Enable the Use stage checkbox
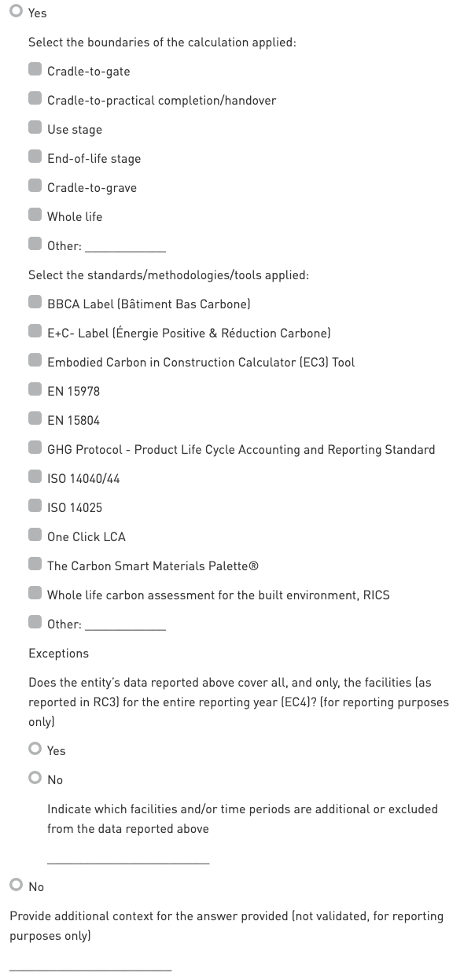Image resolution: width=475 pixels, height=980 pixels. pyautogui.click(x=35, y=128)
